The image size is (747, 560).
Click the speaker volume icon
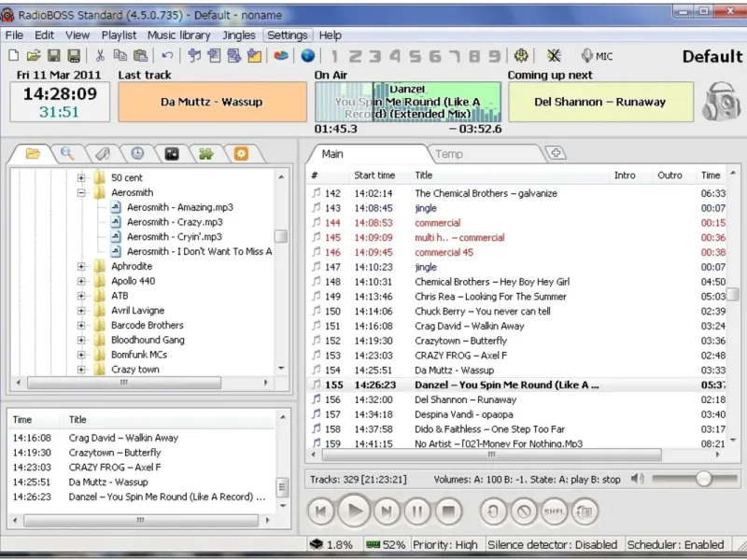pos(637,479)
